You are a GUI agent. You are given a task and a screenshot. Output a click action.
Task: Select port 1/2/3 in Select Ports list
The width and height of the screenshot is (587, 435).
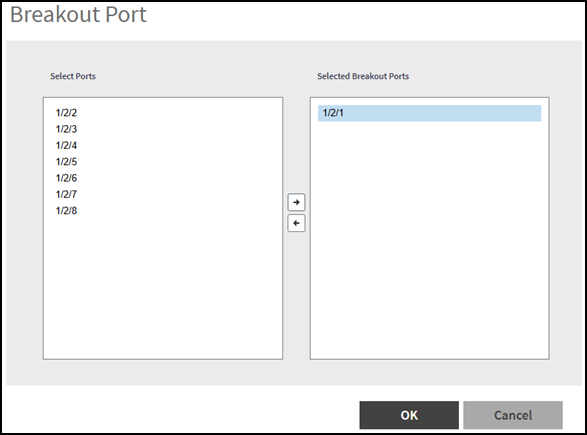click(66, 129)
